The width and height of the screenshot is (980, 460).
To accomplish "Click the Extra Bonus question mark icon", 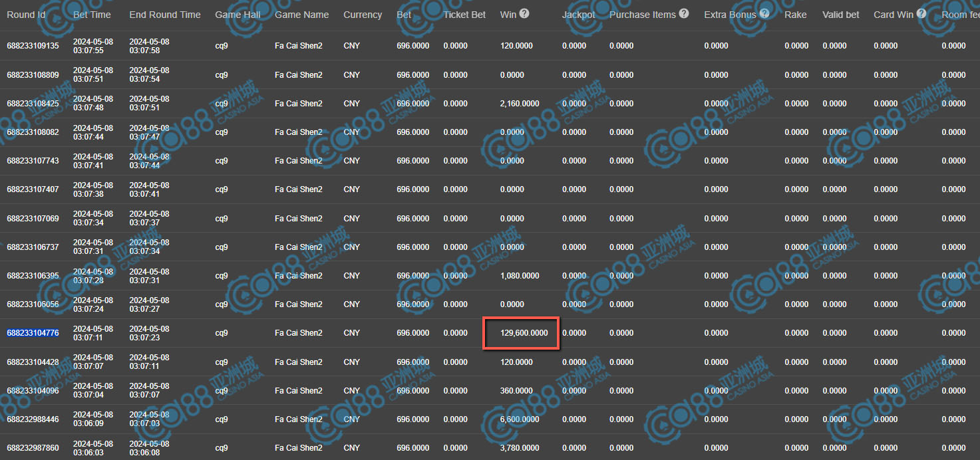I will pyautogui.click(x=764, y=13).
